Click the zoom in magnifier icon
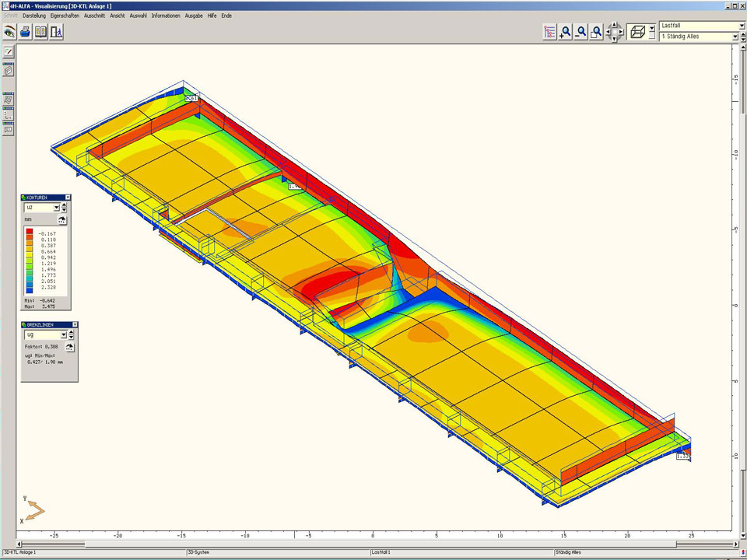This screenshot has height=560, width=747. tap(566, 32)
